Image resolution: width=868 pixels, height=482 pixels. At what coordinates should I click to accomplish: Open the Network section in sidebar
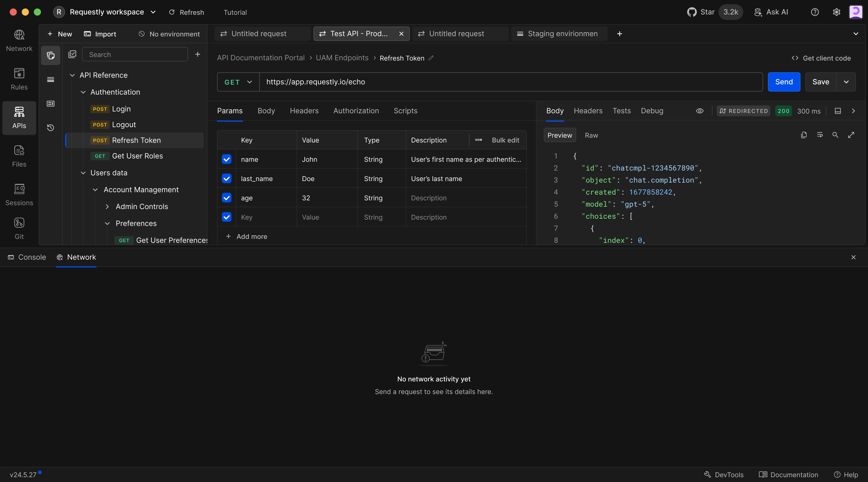pos(19,41)
